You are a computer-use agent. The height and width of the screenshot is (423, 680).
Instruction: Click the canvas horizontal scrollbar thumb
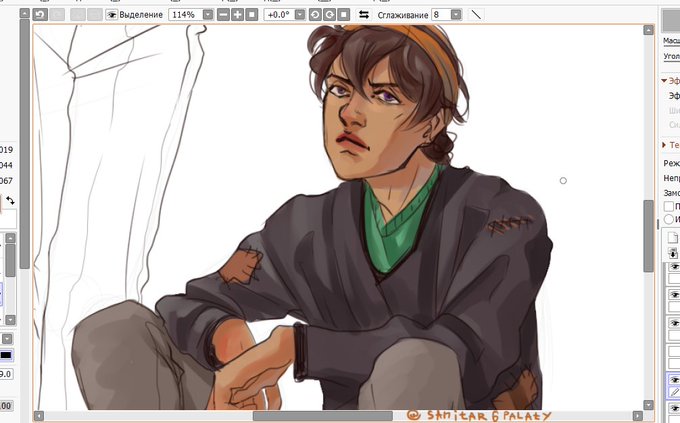[323, 416]
